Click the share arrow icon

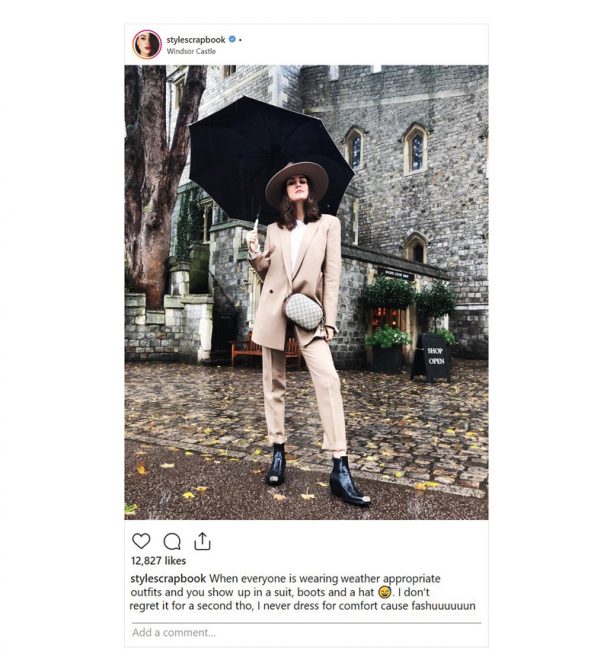[x=202, y=541]
